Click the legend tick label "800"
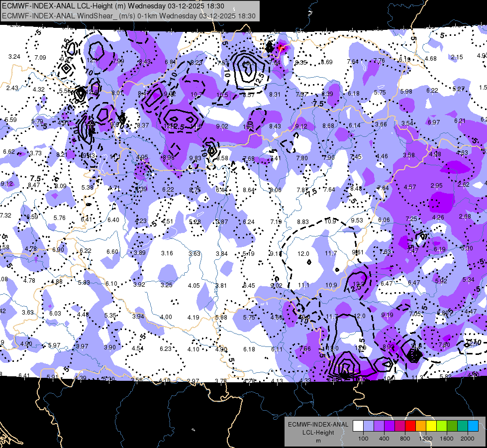 [x=405, y=439]
